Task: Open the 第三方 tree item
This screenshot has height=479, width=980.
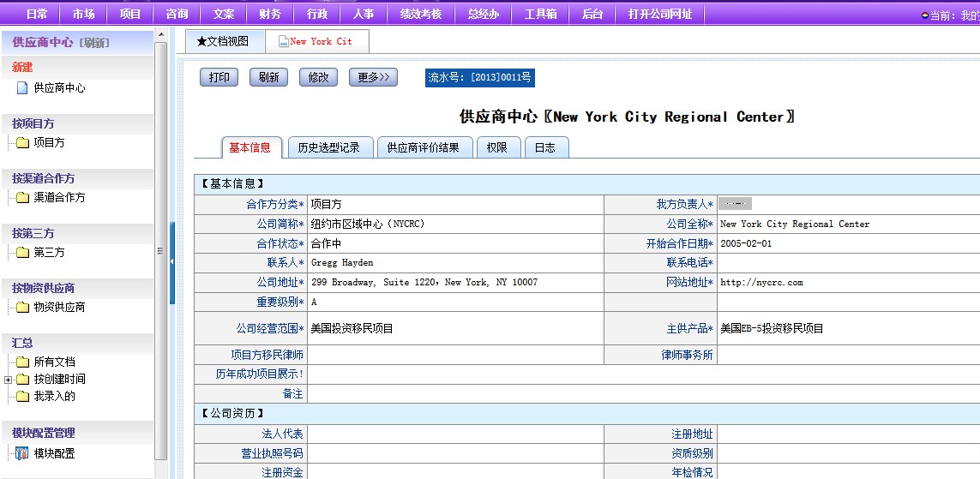Action: pos(49,253)
